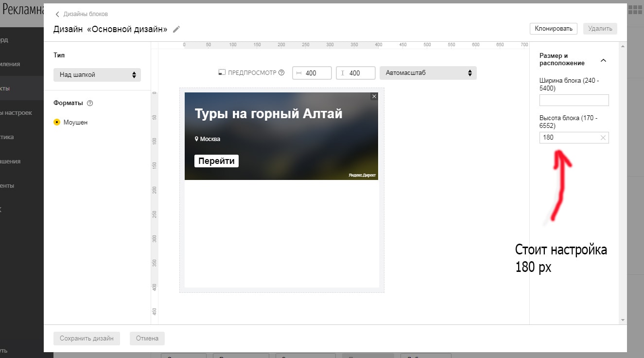644x358 pixels.
Task: Click scrollbar down arrow in right panel
Action: pos(623,320)
